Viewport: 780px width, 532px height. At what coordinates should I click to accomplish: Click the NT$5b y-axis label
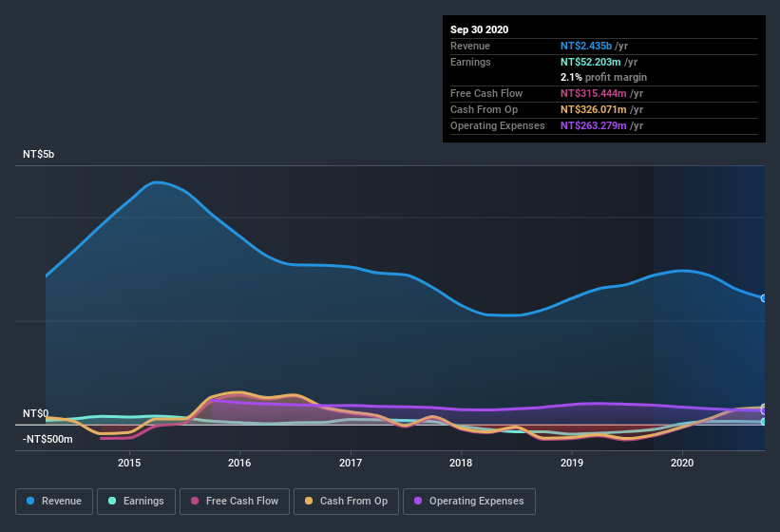tap(39, 154)
